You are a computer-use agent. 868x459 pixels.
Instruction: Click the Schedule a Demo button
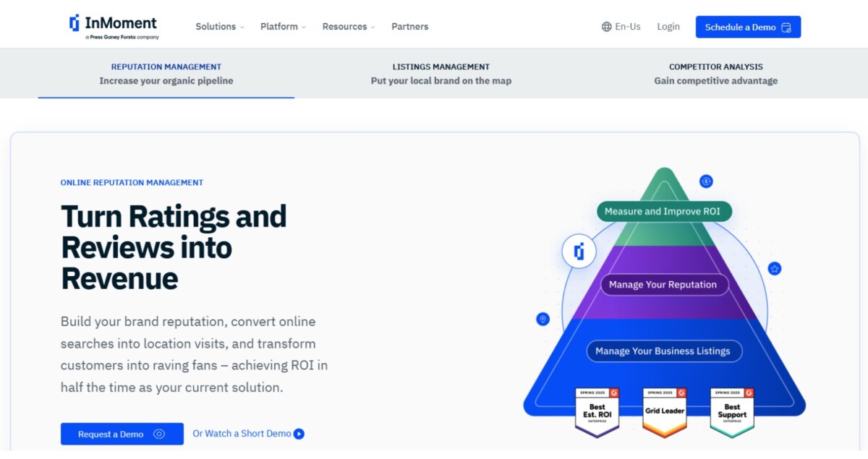(748, 27)
